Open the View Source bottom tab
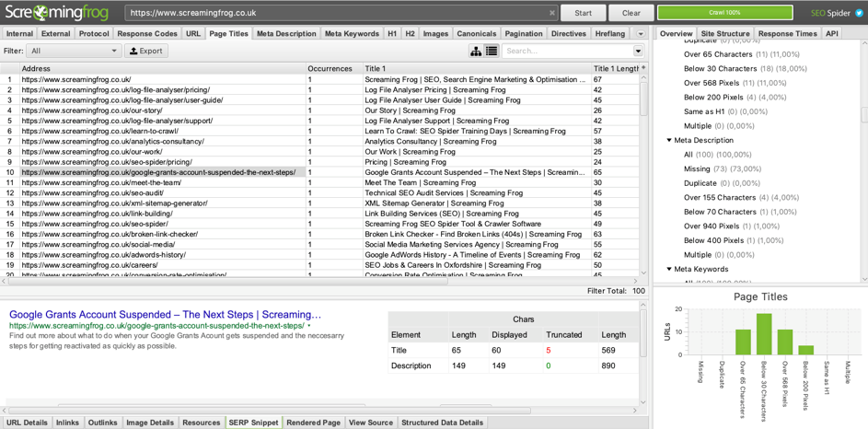Image resolution: width=868 pixels, height=429 pixels. click(370, 423)
